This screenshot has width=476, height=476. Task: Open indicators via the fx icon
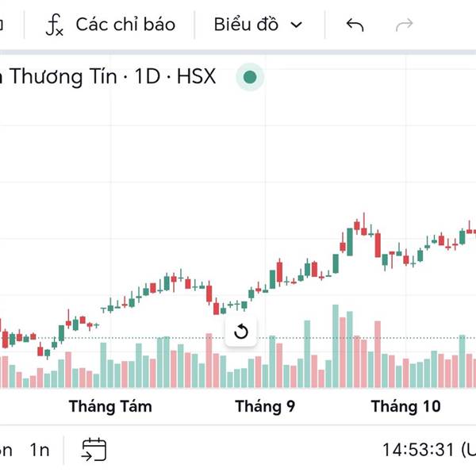[54, 25]
